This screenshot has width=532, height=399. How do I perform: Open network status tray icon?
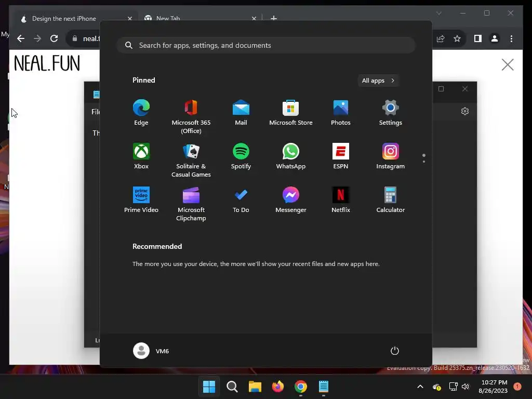click(453, 387)
